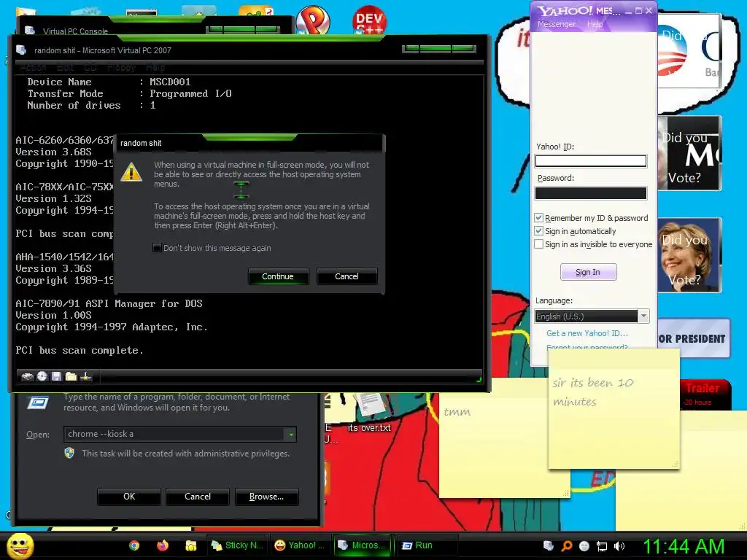747x560 pixels.
Task: Click the orange magnifier tray icon
Action: point(566,545)
